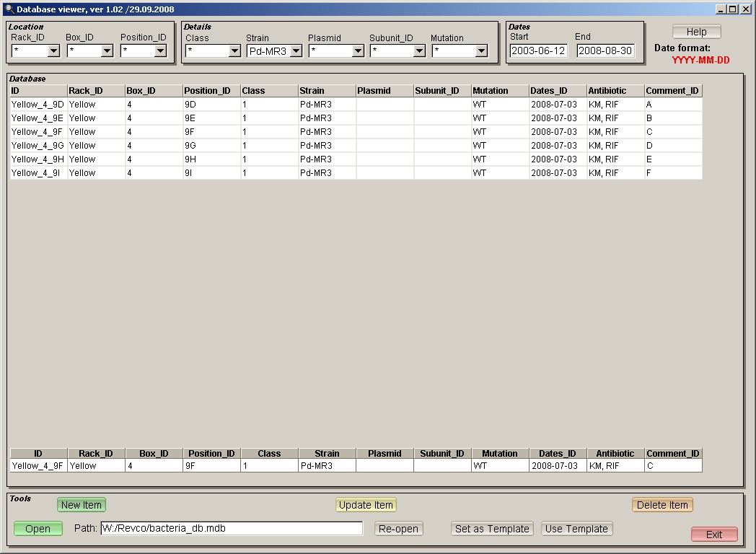The width and height of the screenshot is (756, 554).
Task: Click the edit-row Rack_ID field Yellow
Action: pyautogui.click(x=97, y=466)
